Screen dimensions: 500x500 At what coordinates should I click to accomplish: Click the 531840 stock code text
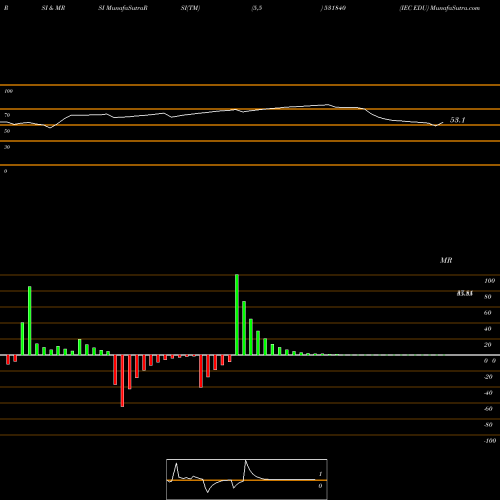coord(334,8)
